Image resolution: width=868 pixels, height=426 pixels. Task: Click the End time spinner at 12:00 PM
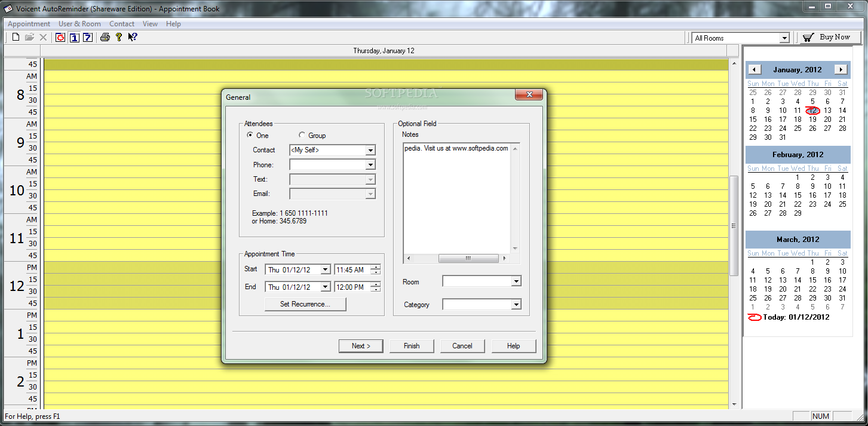(375, 287)
